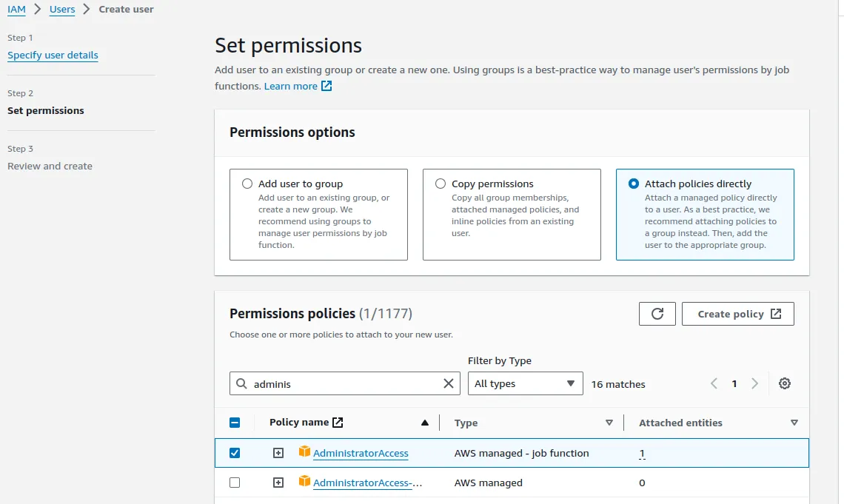Toggle Policy name sort order arrow
The image size is (844, 504).
point(425,423)
